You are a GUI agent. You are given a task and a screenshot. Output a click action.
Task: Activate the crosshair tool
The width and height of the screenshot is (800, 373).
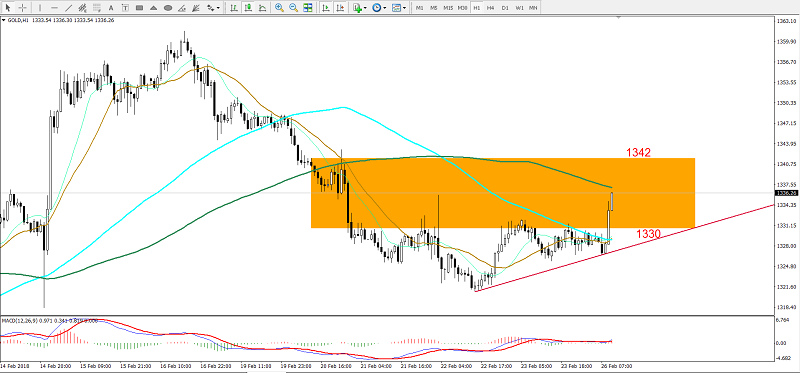click(x=22, y=8)
